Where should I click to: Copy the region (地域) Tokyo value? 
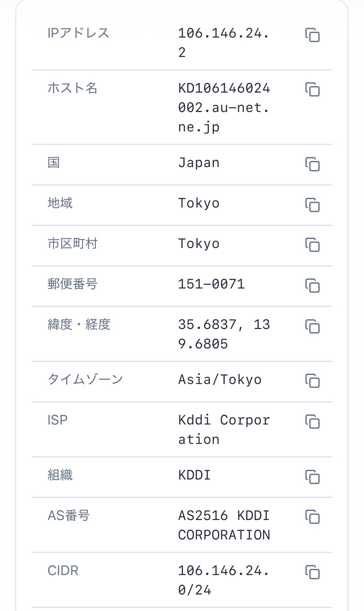tap(312, 205)
